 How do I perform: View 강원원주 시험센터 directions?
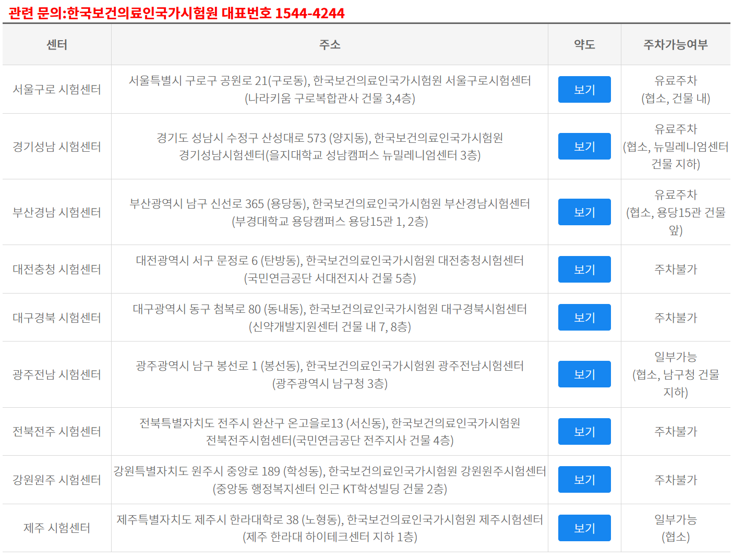584,479
